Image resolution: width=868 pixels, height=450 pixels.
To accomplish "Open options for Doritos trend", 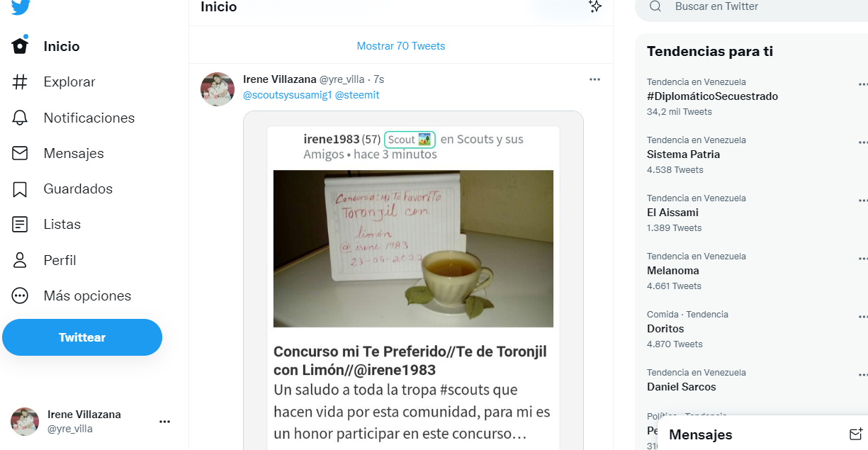I will click(x=862, y=317).
